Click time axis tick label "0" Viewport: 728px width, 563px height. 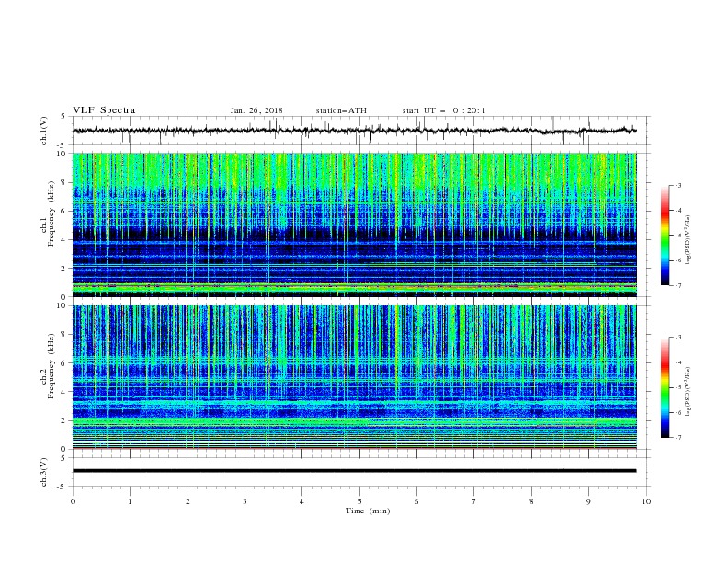click(73, 501)
